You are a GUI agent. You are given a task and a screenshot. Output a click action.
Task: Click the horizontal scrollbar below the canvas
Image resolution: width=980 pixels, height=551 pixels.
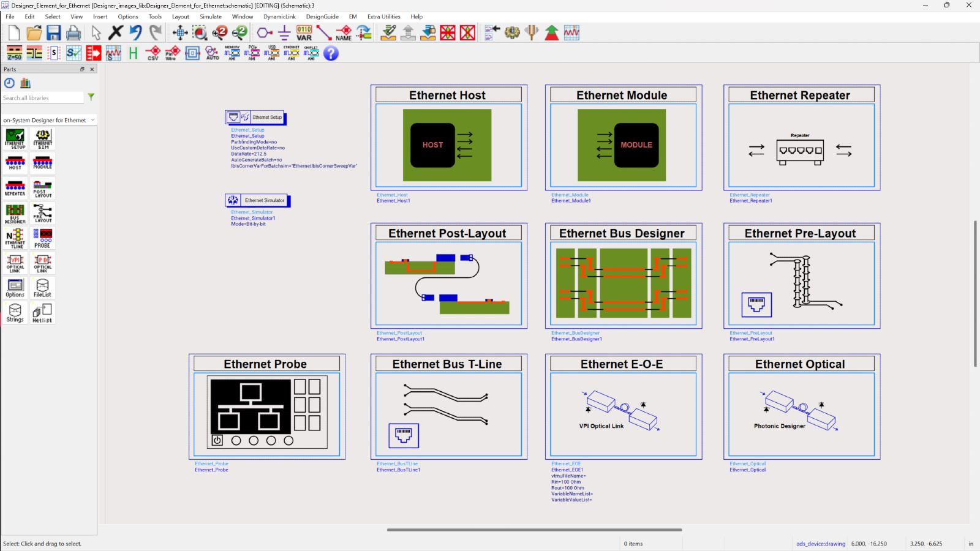(x=534, y=530)
